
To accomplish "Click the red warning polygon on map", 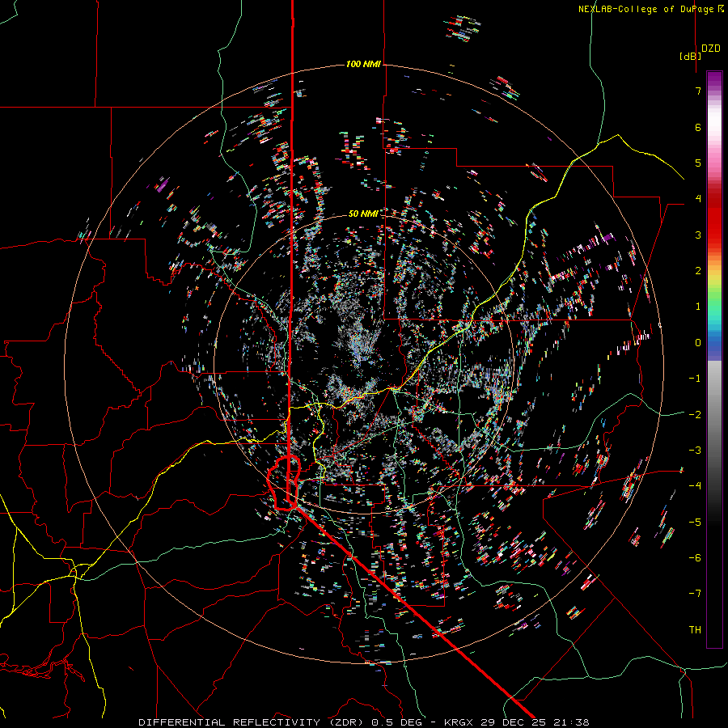I will [284, 483].
